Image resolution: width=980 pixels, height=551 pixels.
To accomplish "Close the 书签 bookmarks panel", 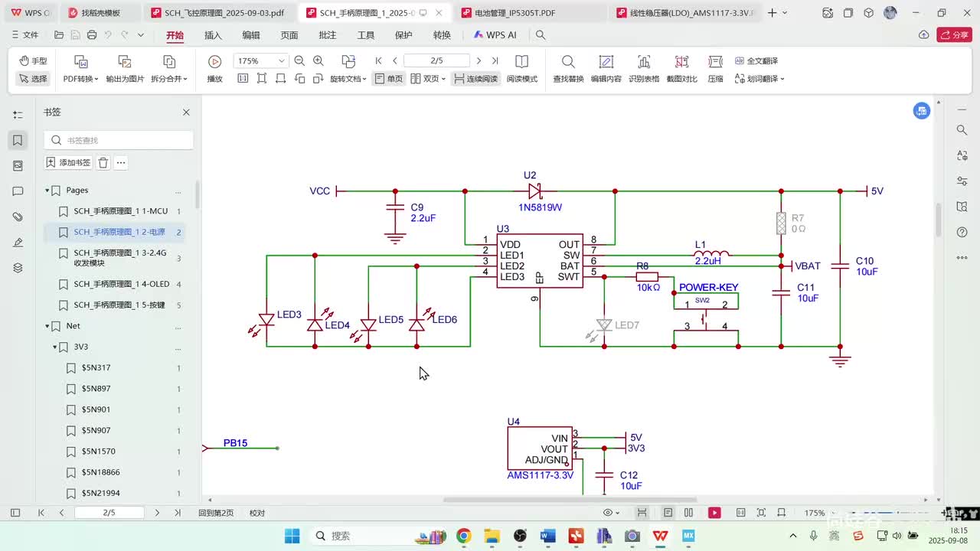I will [x=186, y=112].
